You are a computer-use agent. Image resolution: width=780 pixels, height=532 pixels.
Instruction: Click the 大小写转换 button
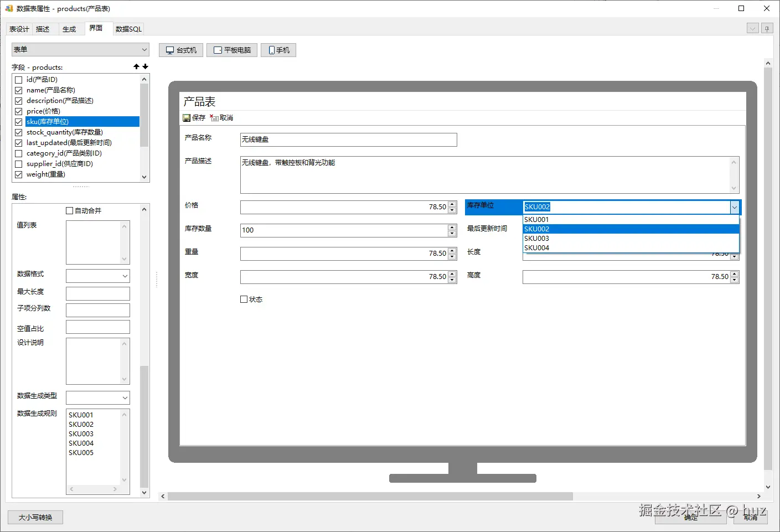pyautogui.click(x=35, y=518)
